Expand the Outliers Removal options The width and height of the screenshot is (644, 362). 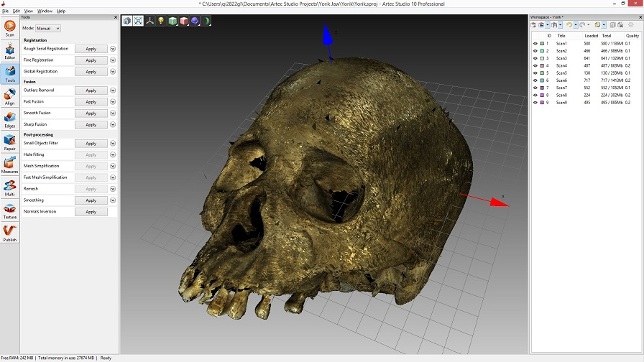click(x=113, y=90)
